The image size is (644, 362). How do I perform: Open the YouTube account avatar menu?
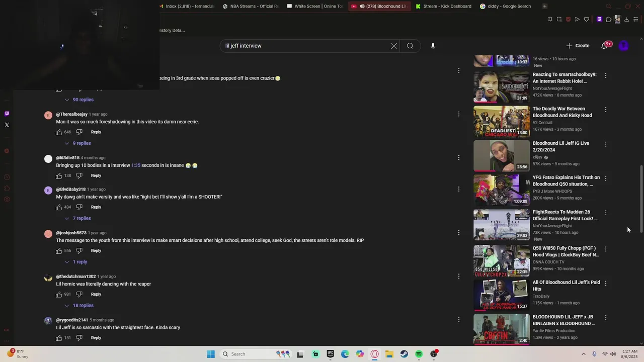[623, 46]
